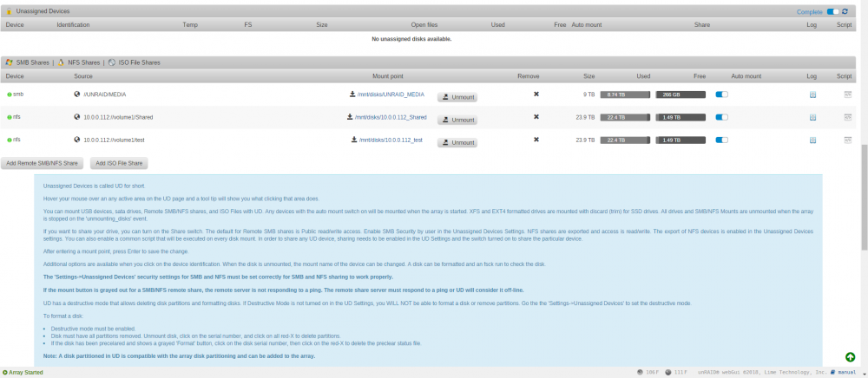The width and height of the screenshot is (868, 378).
Task: Click 22.4 TB used bar for 10.0.0.112_Shared
Action: coord(625,117)
